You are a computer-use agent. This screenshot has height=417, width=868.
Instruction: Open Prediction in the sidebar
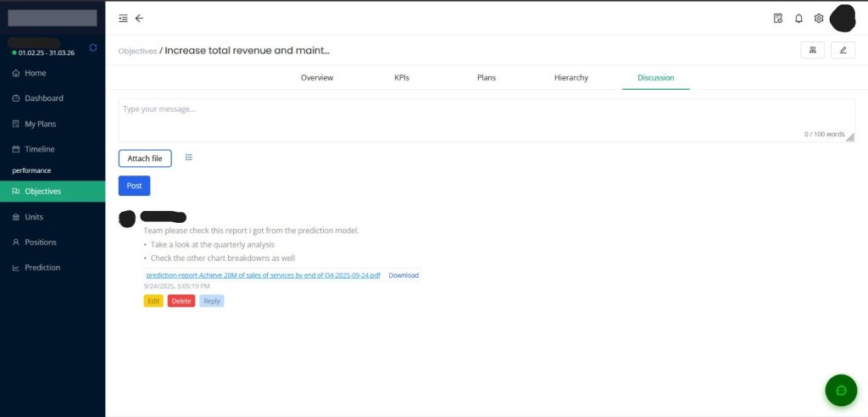tap(42, 268)
